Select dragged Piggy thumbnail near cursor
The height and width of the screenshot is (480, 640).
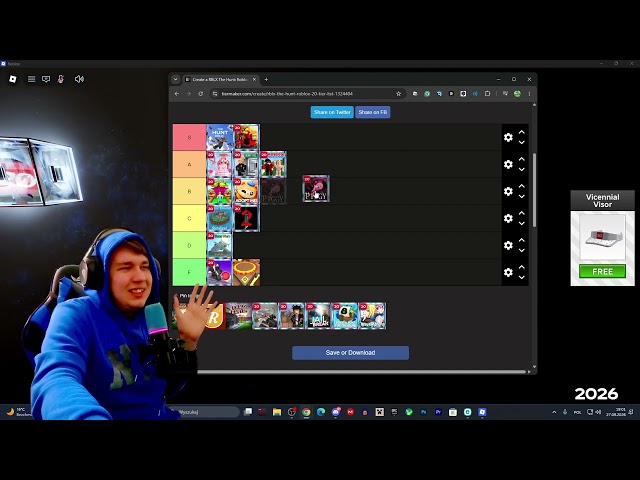(x=316, y=189)
